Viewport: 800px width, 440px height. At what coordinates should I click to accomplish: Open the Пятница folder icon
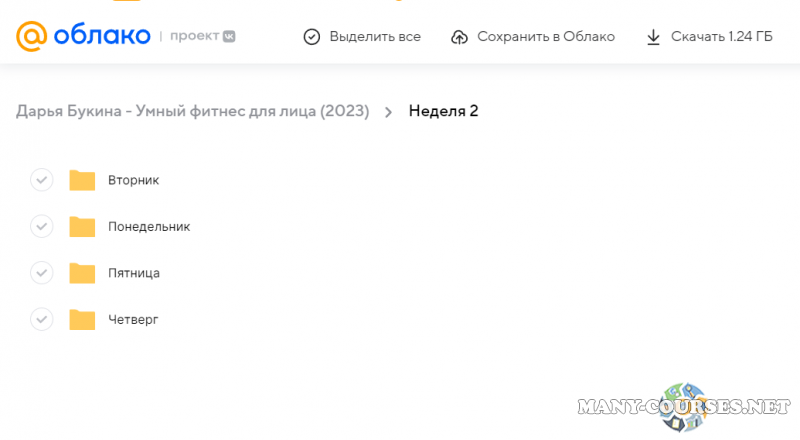coord(82,273)
